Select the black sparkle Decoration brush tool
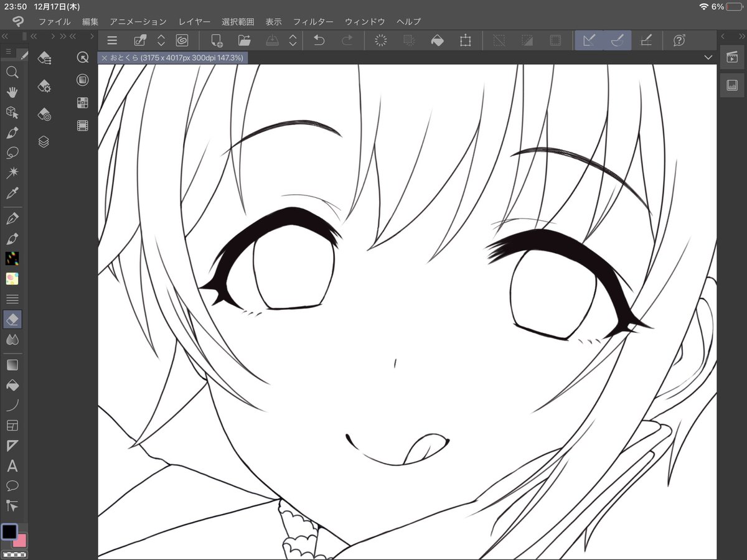Screen dimensions: 747x560 pos(12,259)
